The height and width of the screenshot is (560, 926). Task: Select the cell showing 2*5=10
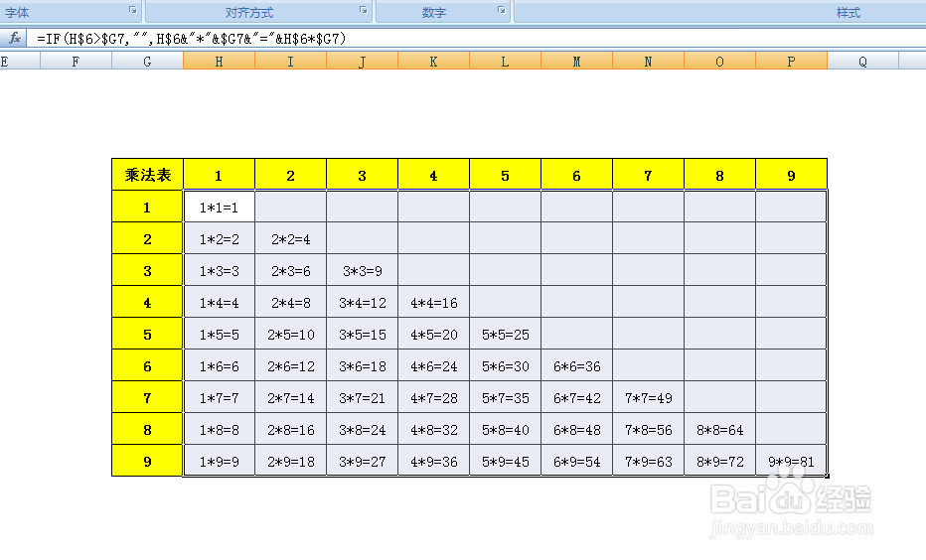[290, 334]
